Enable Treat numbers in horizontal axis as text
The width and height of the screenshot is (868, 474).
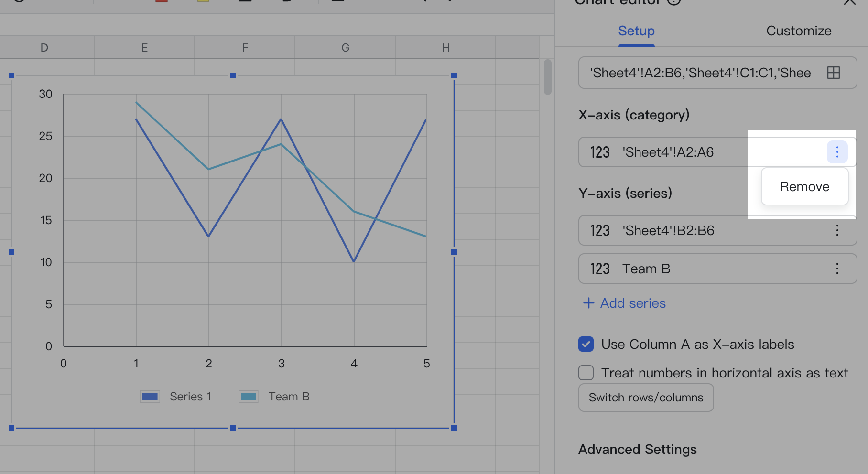tap(586, 373)
